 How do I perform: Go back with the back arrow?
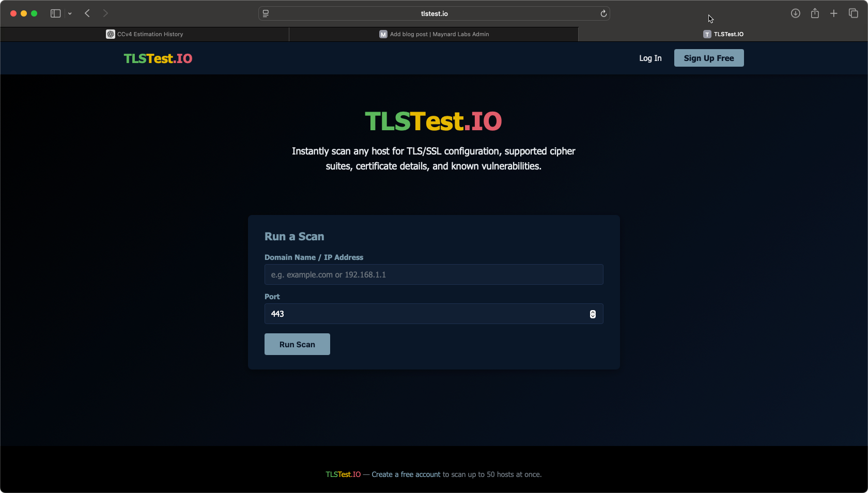click(87, 13)
